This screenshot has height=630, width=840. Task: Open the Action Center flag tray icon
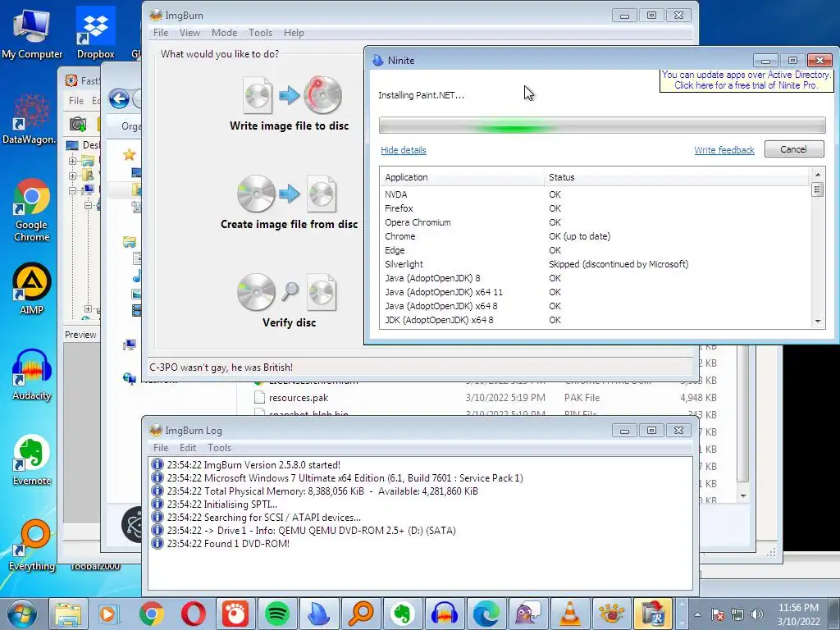pos(718,614)
